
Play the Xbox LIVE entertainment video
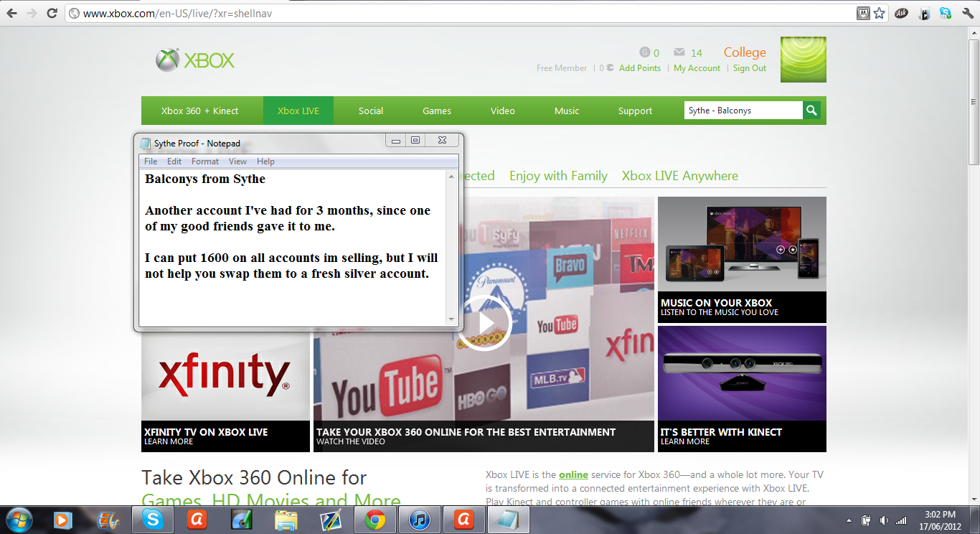(484, 324)
